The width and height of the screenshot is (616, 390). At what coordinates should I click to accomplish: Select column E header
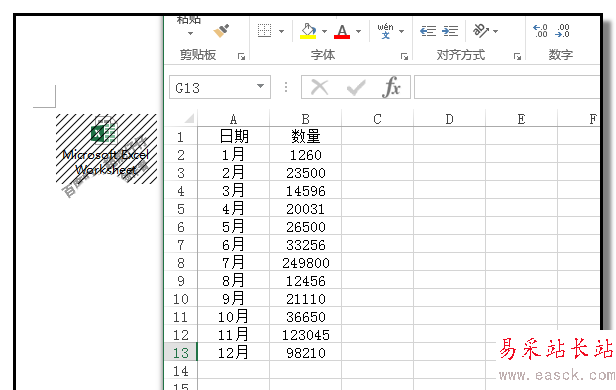click(x=521, y=119)
